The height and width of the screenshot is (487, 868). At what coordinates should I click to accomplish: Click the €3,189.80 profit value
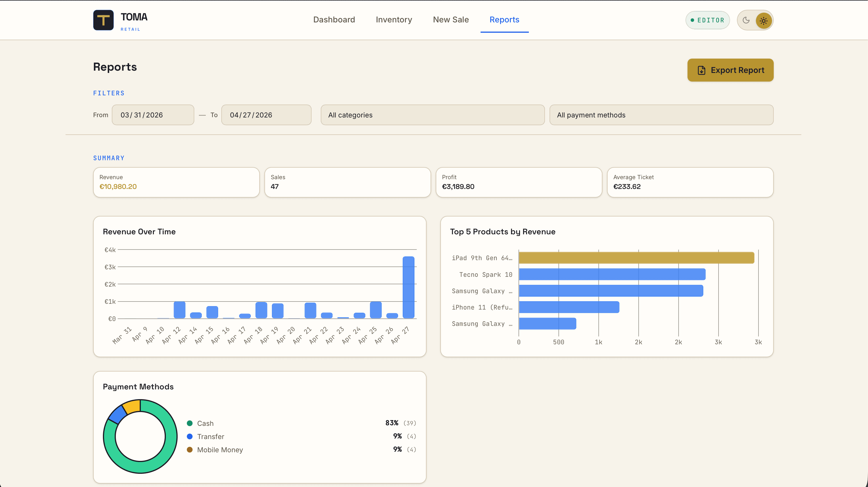click(x=458, y=186)
